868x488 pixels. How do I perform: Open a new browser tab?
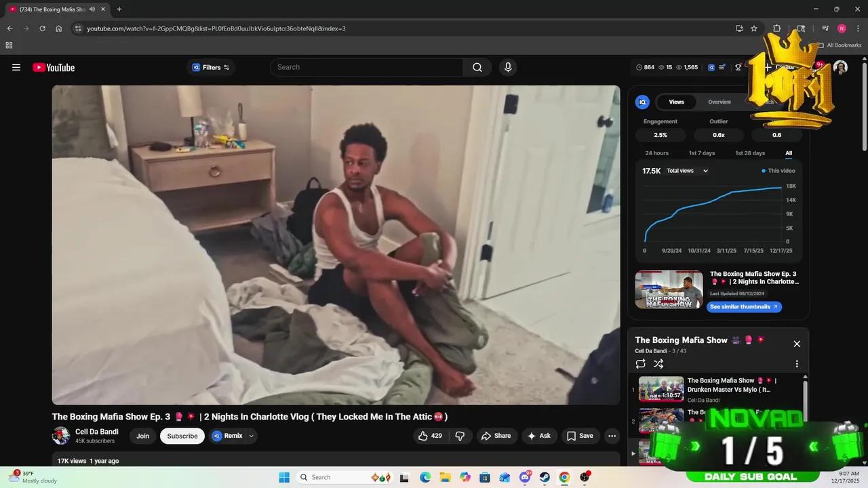point(119,9)
